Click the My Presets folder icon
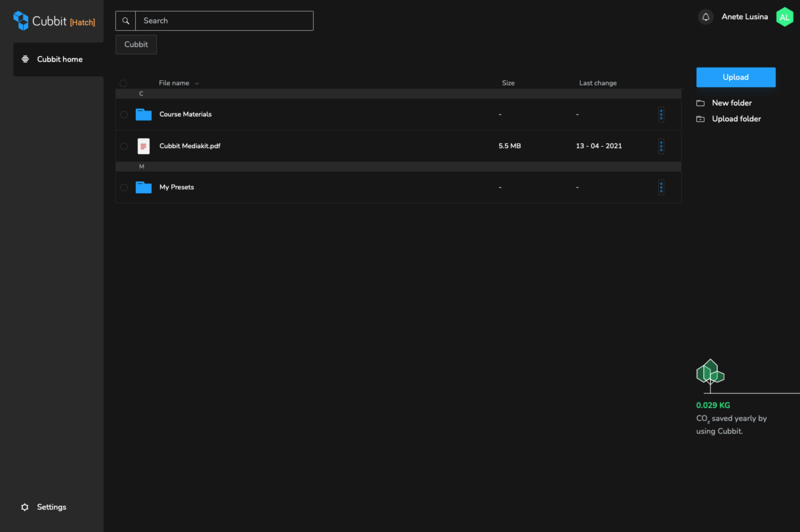 point(143,187)
